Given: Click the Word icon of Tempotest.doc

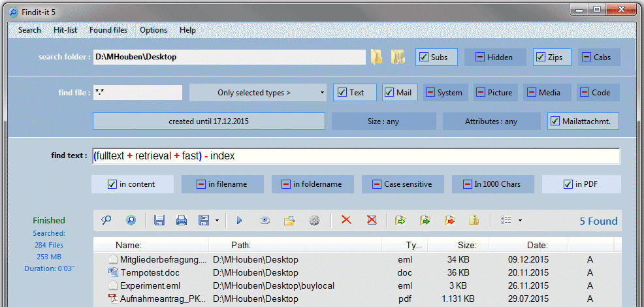Looking at the screenshot, I should (x=113, y=272).
